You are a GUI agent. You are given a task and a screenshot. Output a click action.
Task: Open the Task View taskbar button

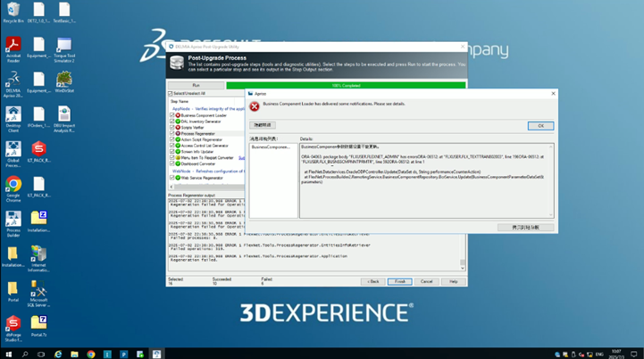41,354
